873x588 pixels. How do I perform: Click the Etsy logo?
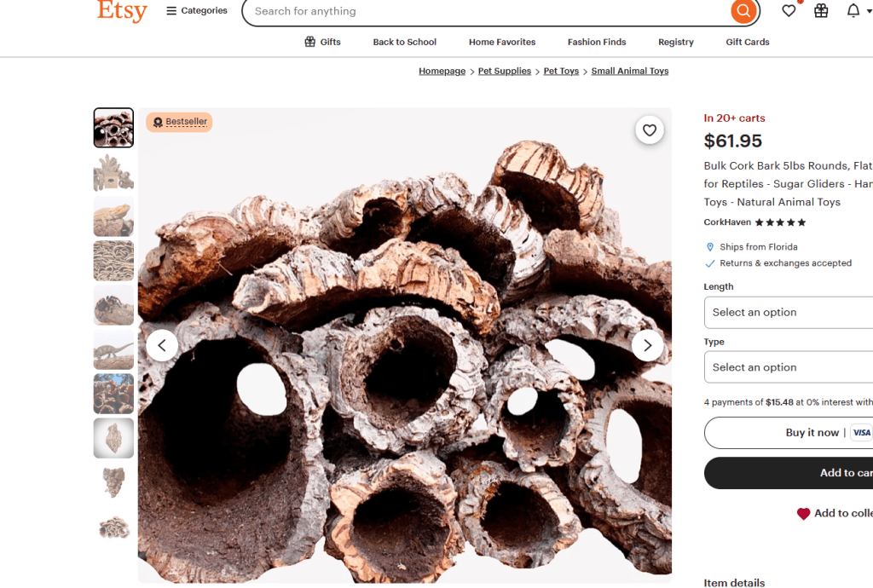122,11
